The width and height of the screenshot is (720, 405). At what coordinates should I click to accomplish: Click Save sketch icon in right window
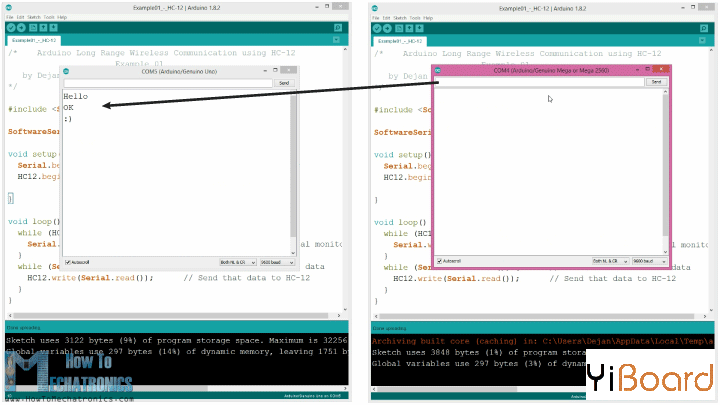420,28
